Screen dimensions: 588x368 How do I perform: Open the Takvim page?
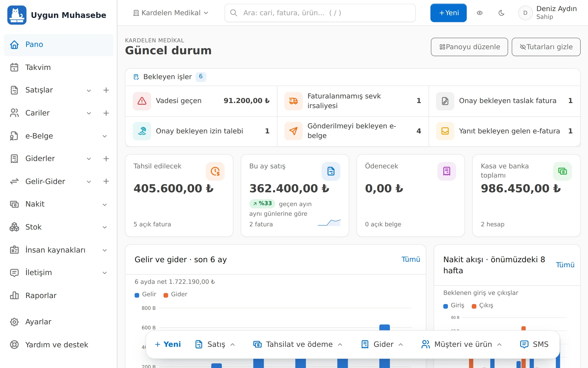pos(59,67)
